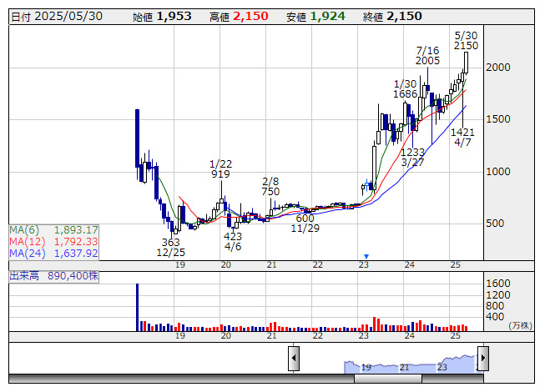Click the 2/8 750 peak label
This screenshot has width=545, height=392.
(270, 187)
